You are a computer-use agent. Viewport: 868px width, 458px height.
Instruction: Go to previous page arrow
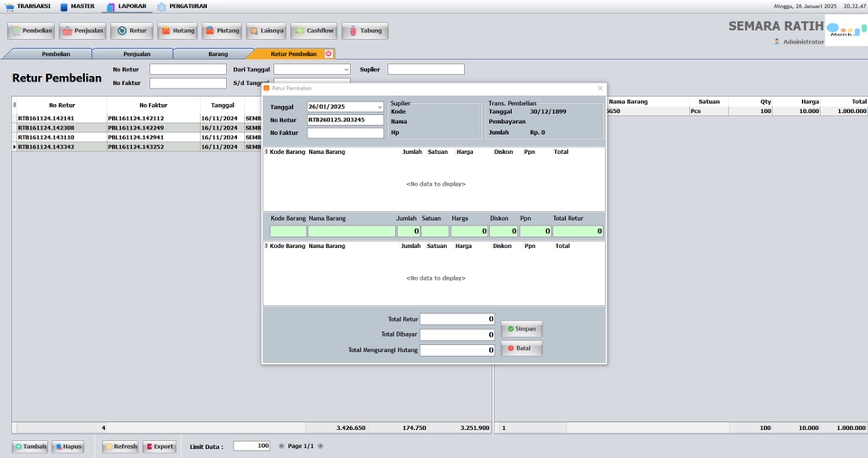(281, 446)
